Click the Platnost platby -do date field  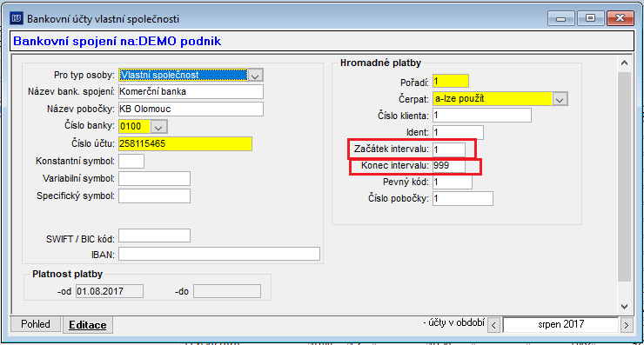(x=227, y=292)
